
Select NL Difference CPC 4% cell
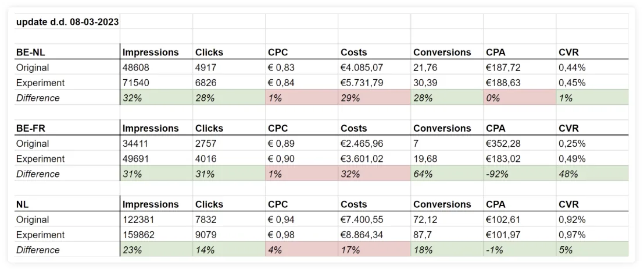302,250
